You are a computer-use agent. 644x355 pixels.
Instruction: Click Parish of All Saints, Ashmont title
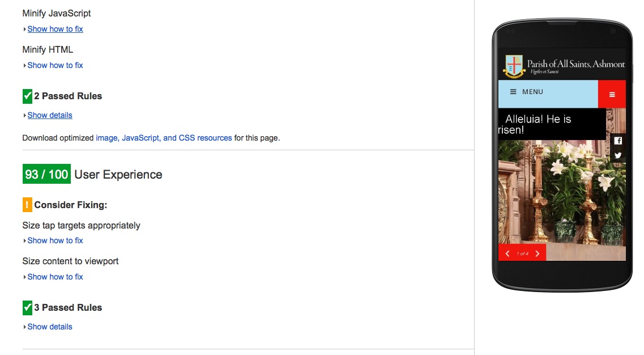pyautogui.click(x=576, y=64)
